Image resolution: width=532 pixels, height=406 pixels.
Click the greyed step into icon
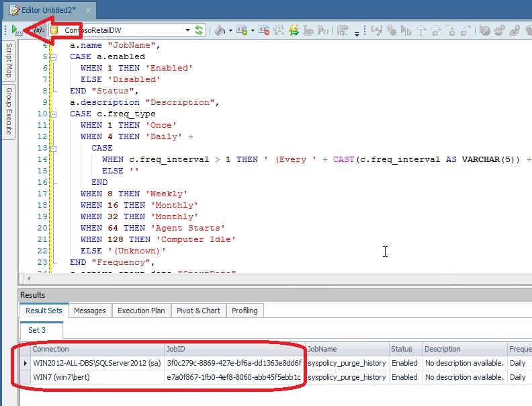(x=421, y=30)
